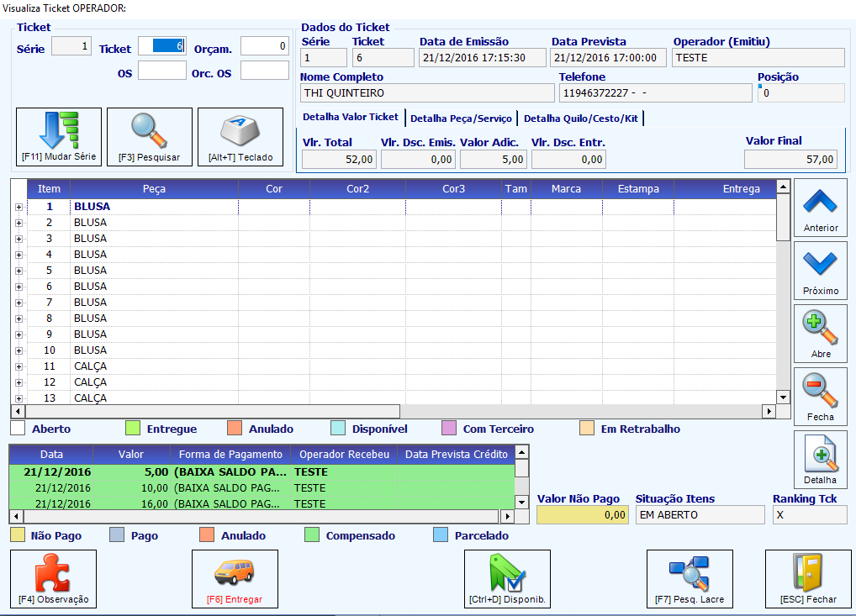
Task: Open F4 Observação puzzle piece button
Action: 54,579
